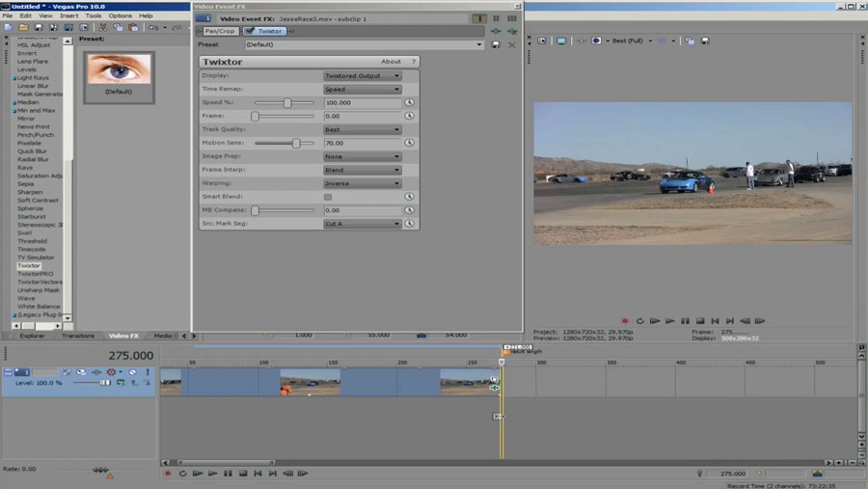Switch to the Transitions tab
Viewport: 868px width, 489px height.
[x=78, y=336]
